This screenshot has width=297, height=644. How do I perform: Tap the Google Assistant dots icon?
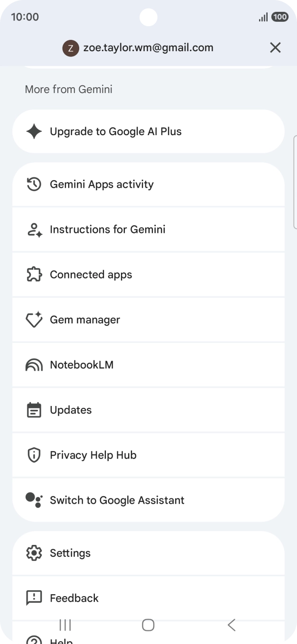34,500
